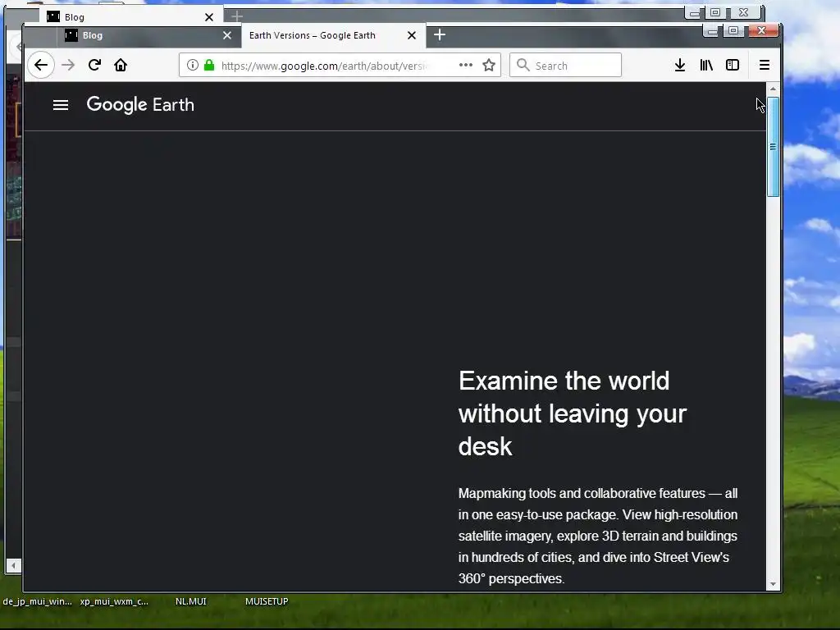Select the MUISETUP desktop item
The width and height of the screenshot is (840, 630).
pos(267,601)
